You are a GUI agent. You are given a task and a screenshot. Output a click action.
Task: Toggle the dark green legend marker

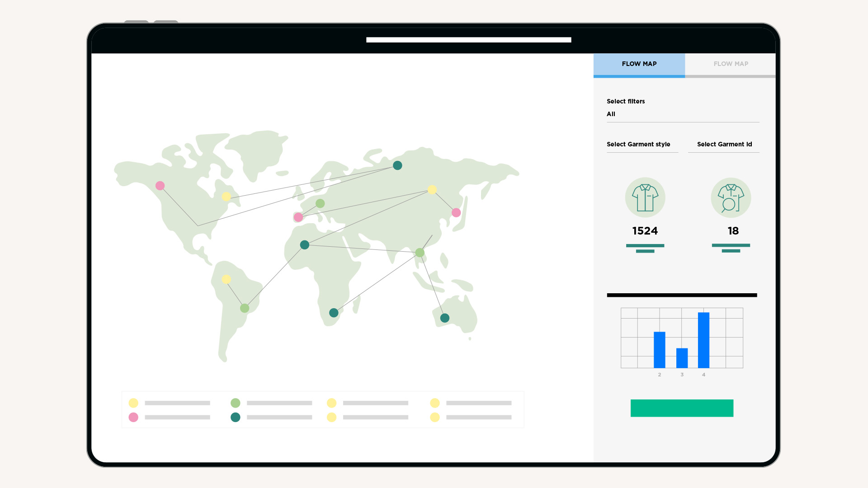click(x=236, y=417)
